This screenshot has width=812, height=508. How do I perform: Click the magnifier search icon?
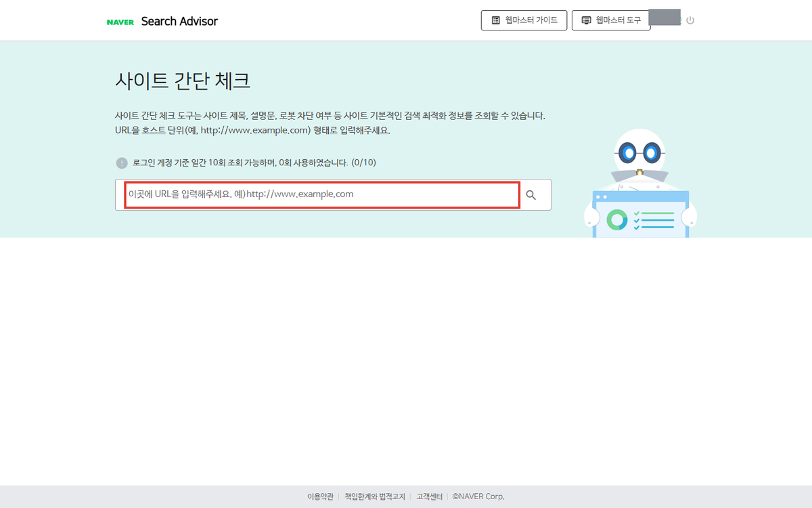tap(531, 195)
